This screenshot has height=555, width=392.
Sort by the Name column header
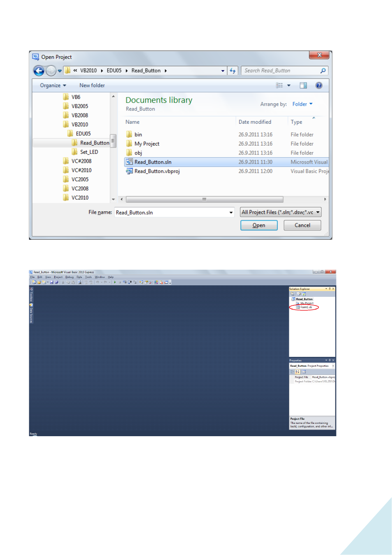(x=132, y=122)
